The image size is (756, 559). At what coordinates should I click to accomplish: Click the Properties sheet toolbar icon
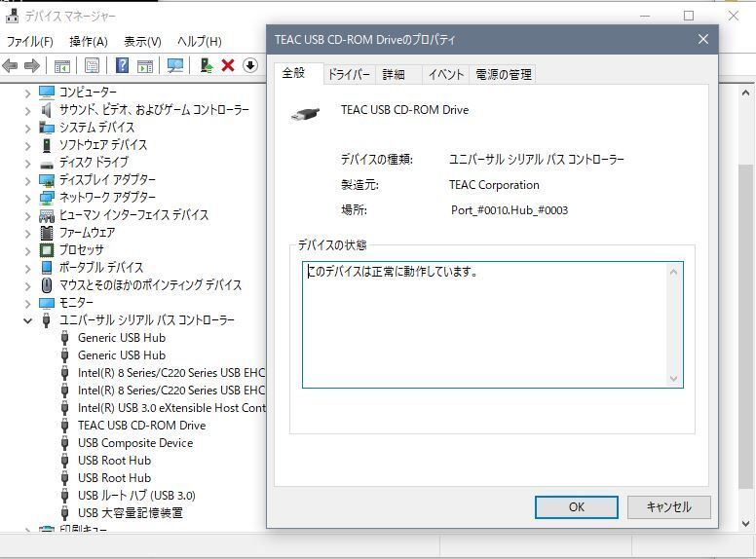click(x=92, y=65)
